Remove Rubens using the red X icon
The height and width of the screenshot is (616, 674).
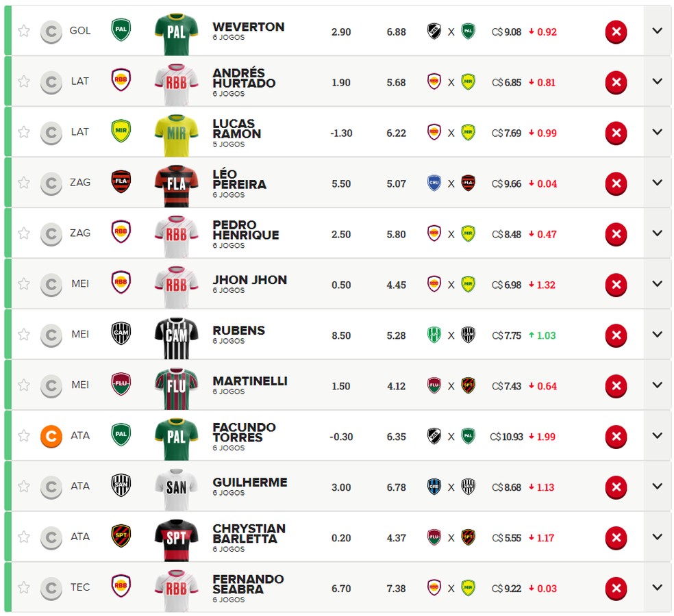pyautogui.click(x=616, y=335)
